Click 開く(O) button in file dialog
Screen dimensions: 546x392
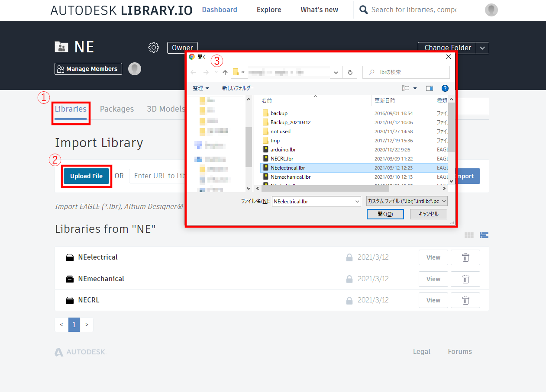click(x=385, y=214)
